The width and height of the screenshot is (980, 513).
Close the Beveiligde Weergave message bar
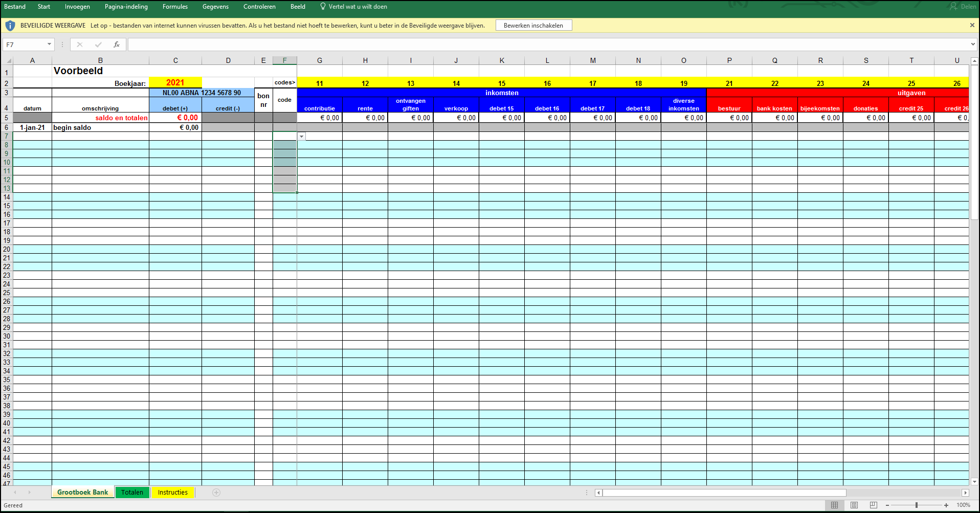coord(972,25)
